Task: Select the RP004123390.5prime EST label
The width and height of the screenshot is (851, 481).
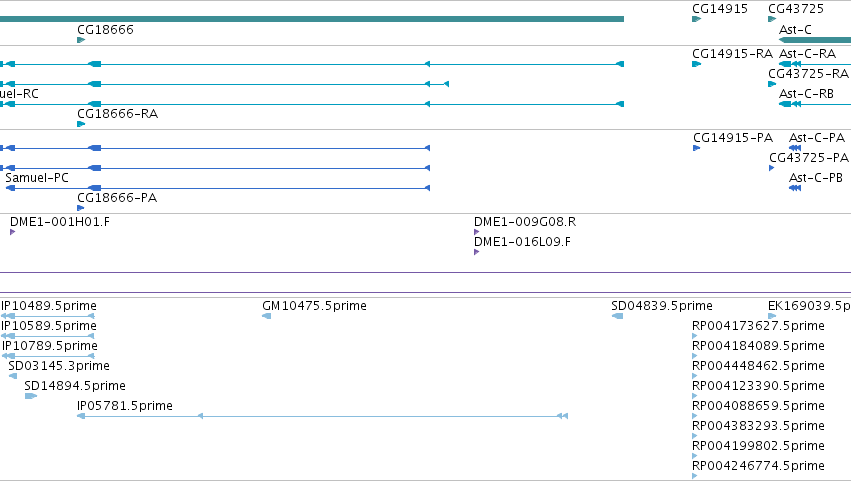Action: 758,387
